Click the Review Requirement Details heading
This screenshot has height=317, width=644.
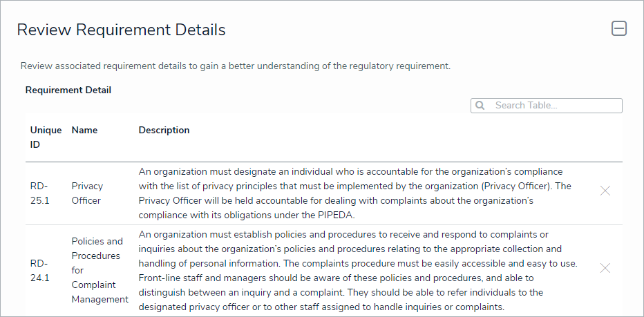point(121,30)
